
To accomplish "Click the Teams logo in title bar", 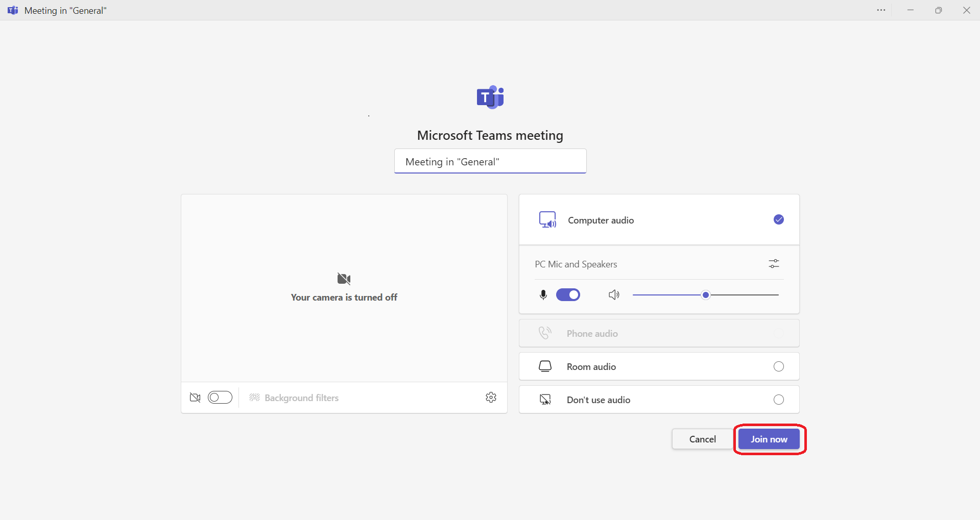I will [x=13, y=10].
